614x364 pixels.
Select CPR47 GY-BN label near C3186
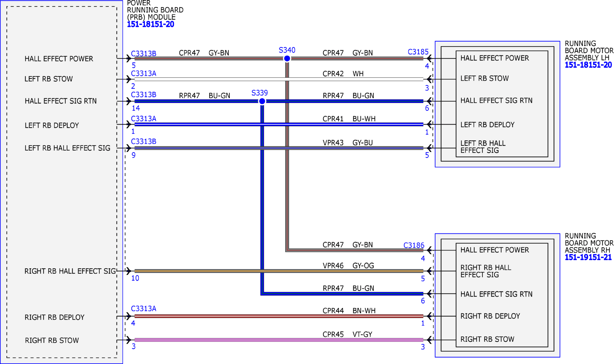(x=348, y=245)
